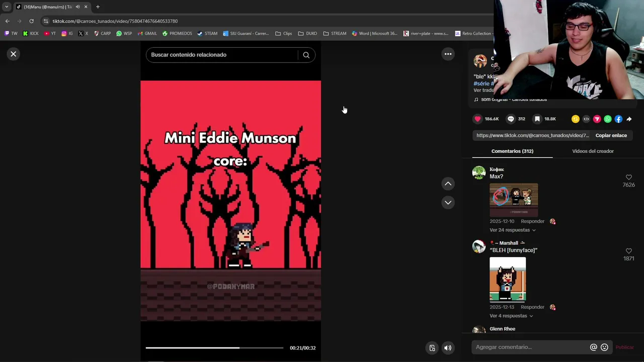Pause the Mini Eddie Munson video
Image resolution: width=644 pixels, height=362 pixels.
click(230, 201)
